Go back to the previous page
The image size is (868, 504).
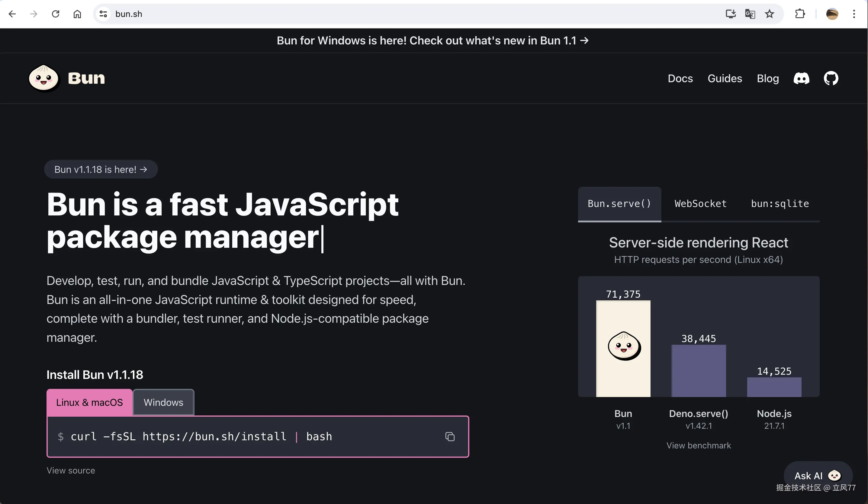pyautogui.click(x=12, y=14)
